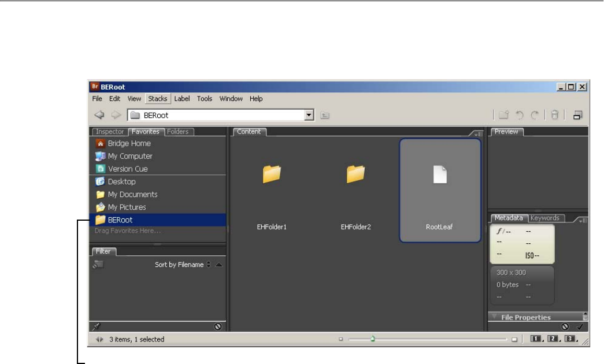Open the Metadata panel flyout menu

583,220
